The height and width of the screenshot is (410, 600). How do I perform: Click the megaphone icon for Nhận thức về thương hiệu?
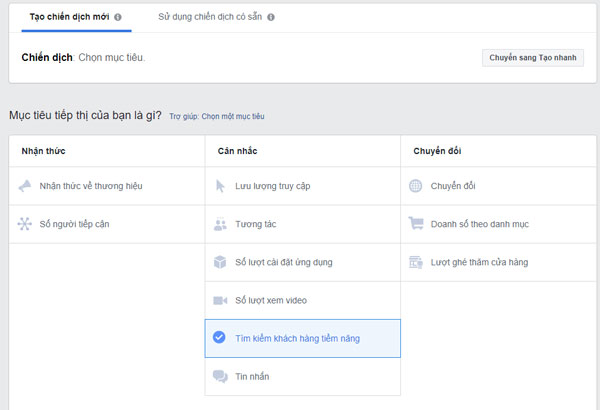[x=25, y=186]
